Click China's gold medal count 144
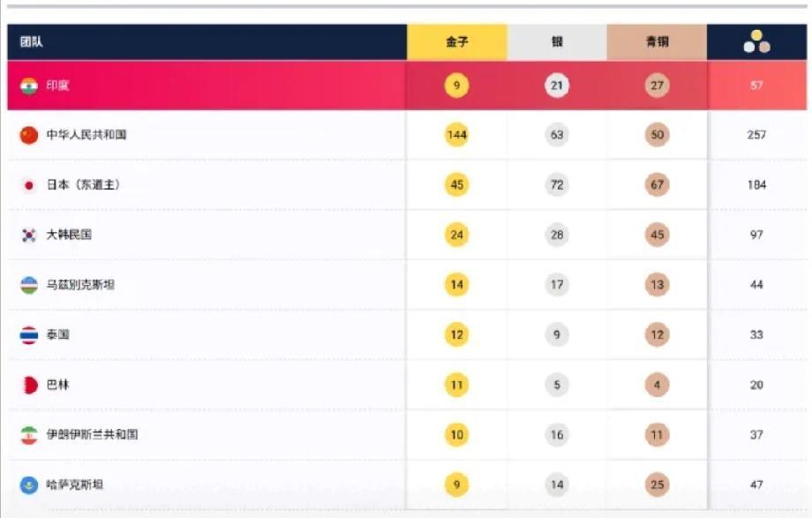Viewport: 812px width, 518px height. point(457,135)
